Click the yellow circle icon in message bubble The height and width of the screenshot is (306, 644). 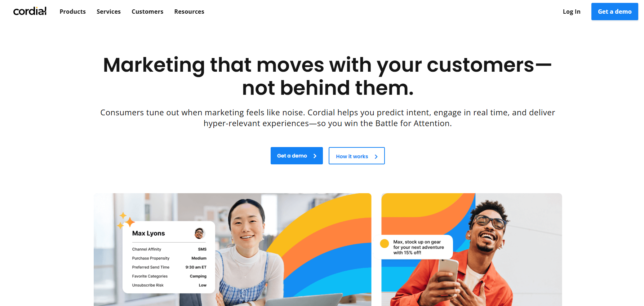pyautogui.click(x=385, y=244)
